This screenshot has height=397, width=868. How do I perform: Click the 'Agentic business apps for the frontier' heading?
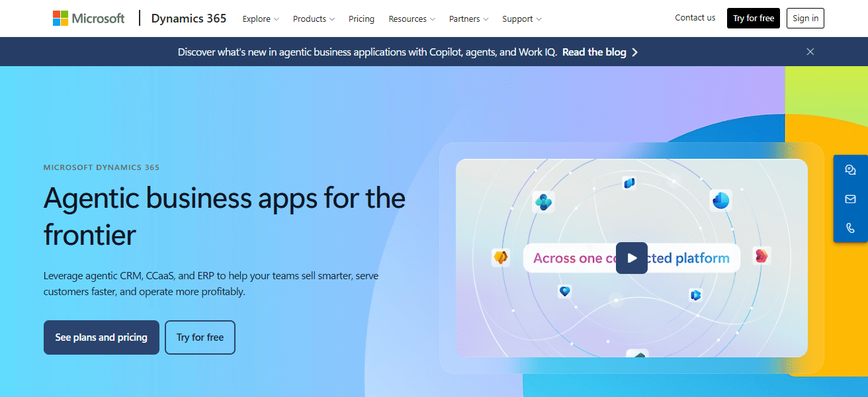pos(224,216)
